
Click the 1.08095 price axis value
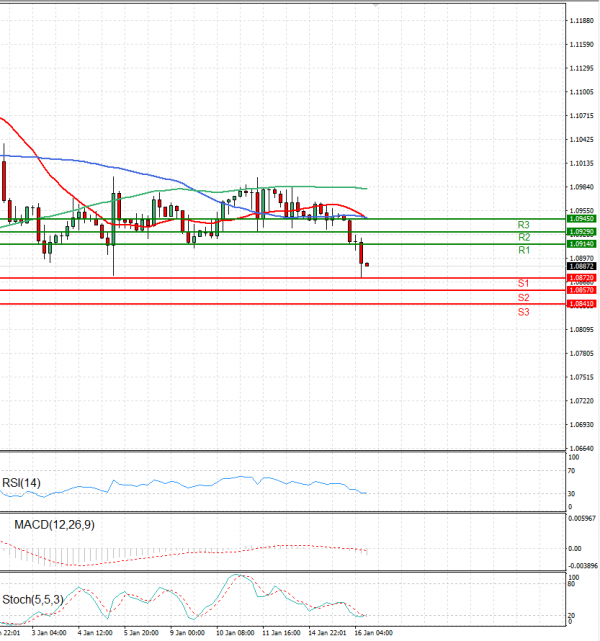[582, 329]
